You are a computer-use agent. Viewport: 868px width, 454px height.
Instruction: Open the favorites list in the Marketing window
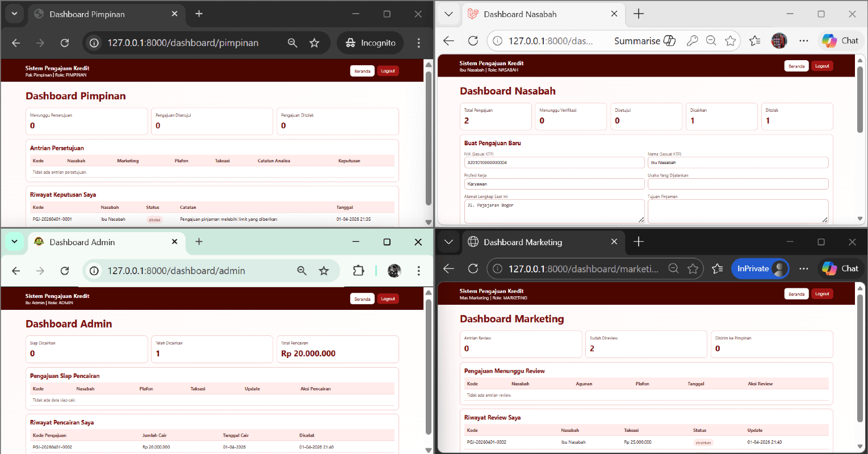click(718, 268)
